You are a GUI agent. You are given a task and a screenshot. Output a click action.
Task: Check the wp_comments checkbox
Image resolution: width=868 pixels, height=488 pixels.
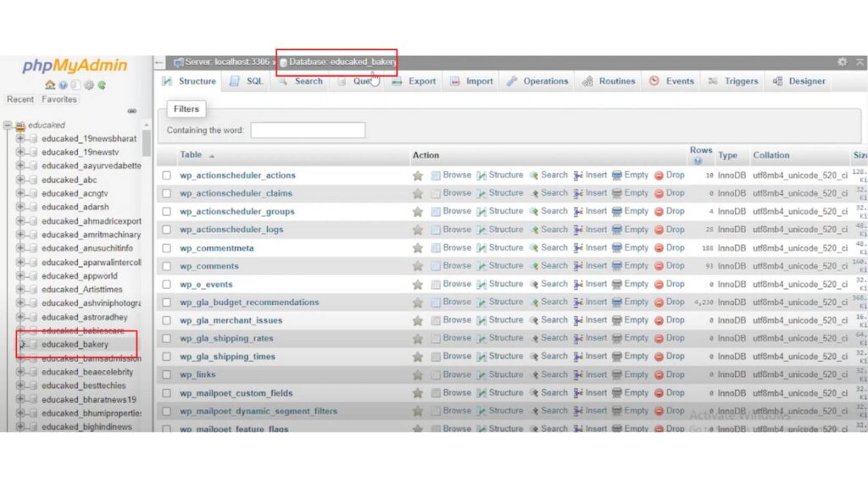pos(167,266)
